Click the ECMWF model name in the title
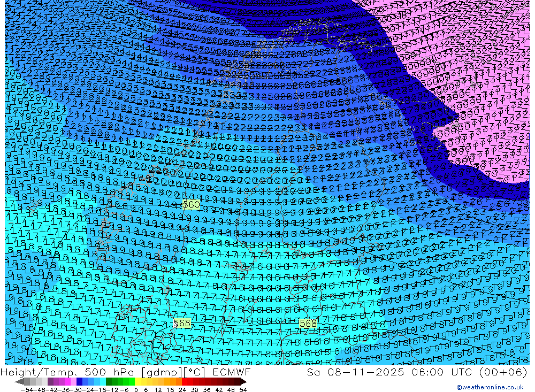This screenshot has height=392, width=535. coord(231,372)
